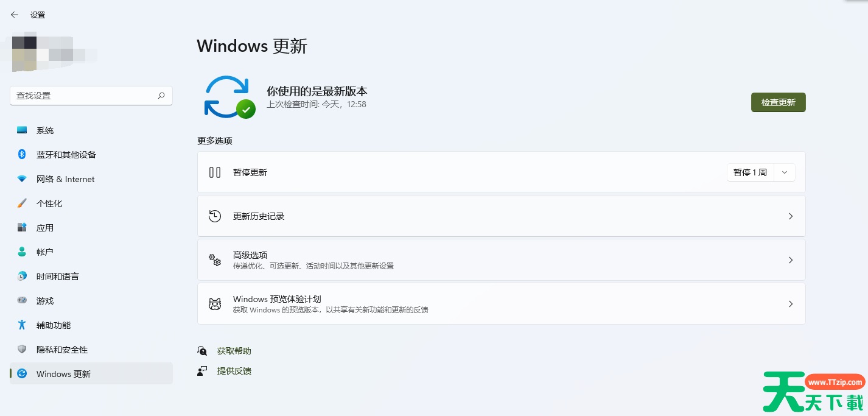
Task: Select Windows 更新 in the sidebar
Action: 91,374
